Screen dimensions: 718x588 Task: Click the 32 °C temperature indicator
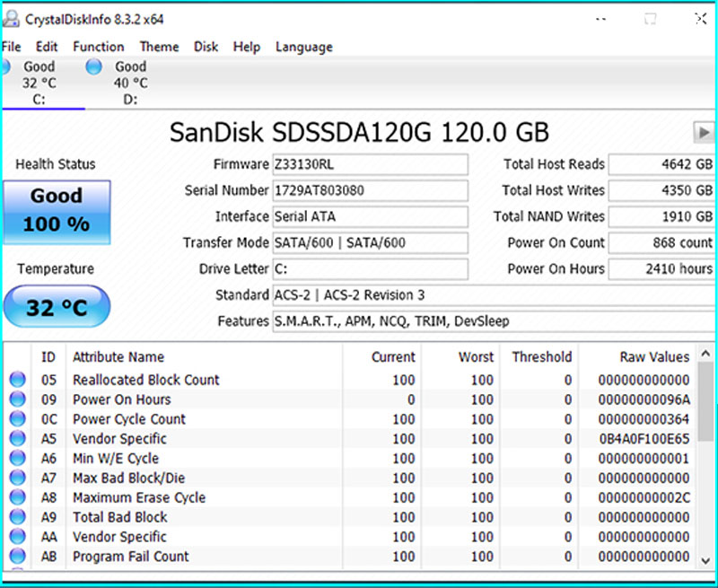coord(57,308)
